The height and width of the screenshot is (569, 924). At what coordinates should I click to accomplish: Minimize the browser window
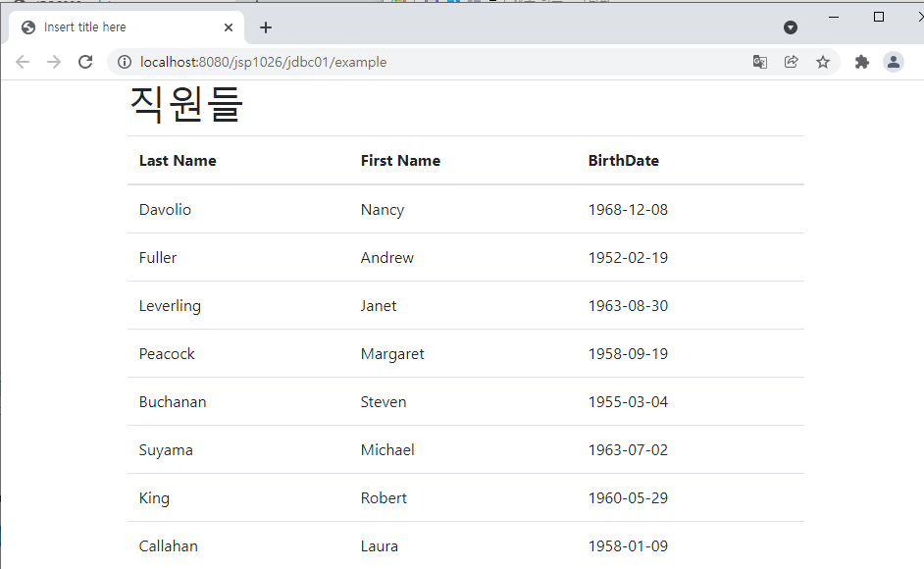tap(833, 17)
